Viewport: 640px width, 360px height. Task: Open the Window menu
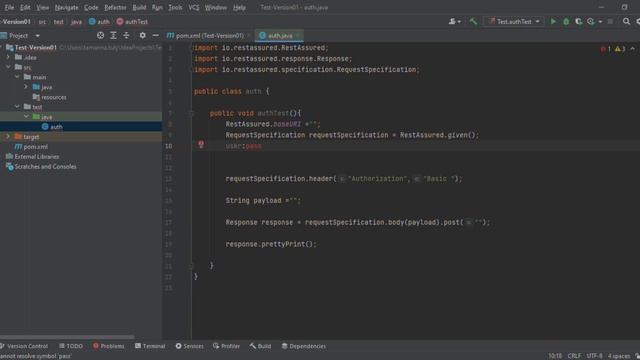216,7
